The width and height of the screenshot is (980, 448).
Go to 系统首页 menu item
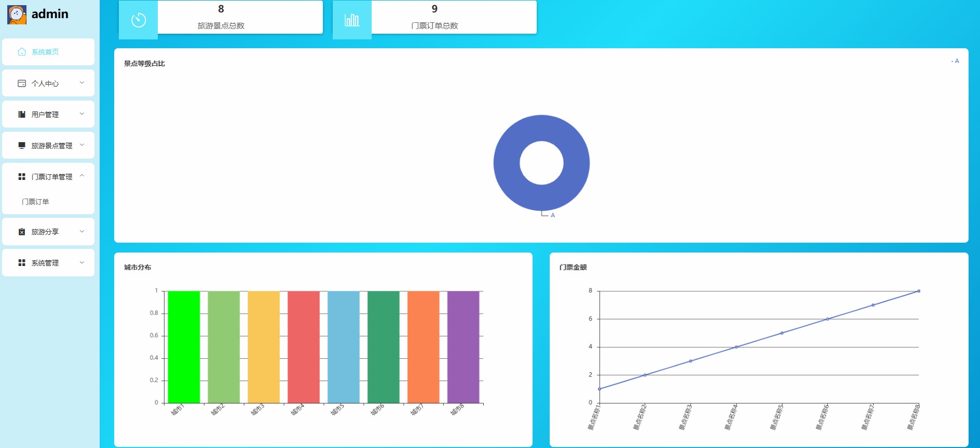[45, 52]
